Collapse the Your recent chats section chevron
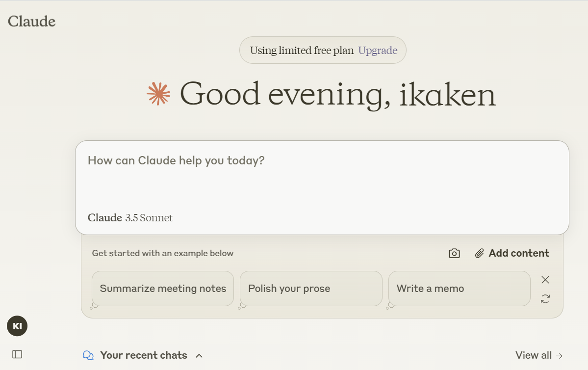The width and height of the screenshot is (588, 370). (199, 356)
